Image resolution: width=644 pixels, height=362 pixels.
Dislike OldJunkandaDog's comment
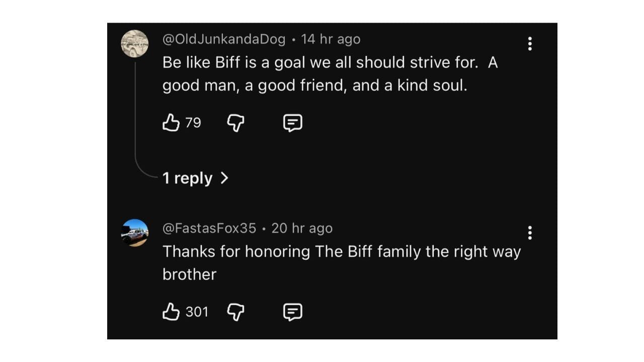click(235, 123)
